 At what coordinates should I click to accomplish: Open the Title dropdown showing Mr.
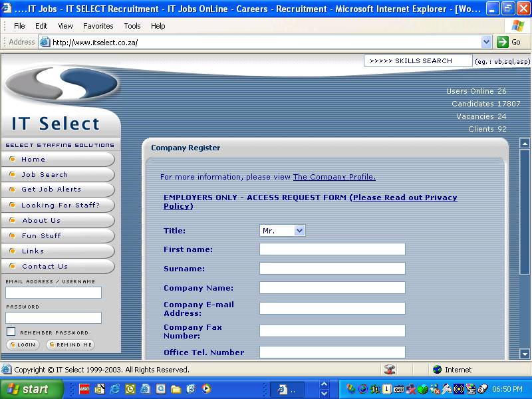(282, 231)
